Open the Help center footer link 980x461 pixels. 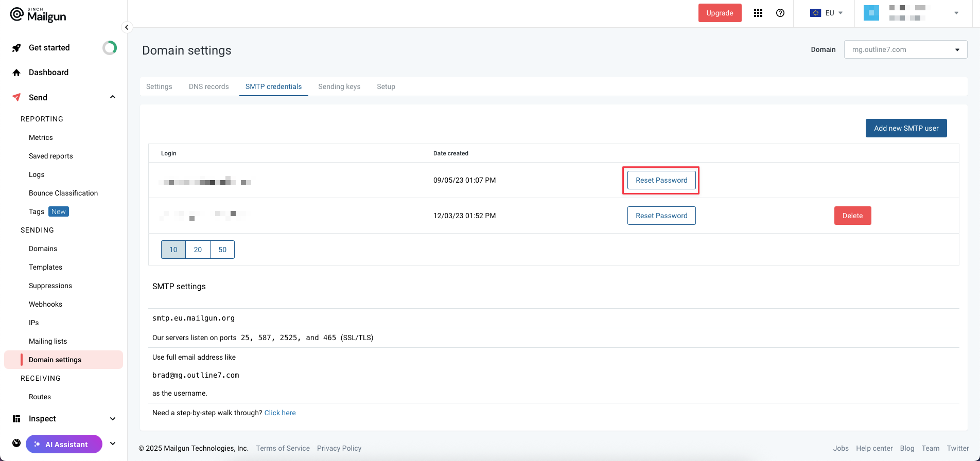[x=874, y=448]
